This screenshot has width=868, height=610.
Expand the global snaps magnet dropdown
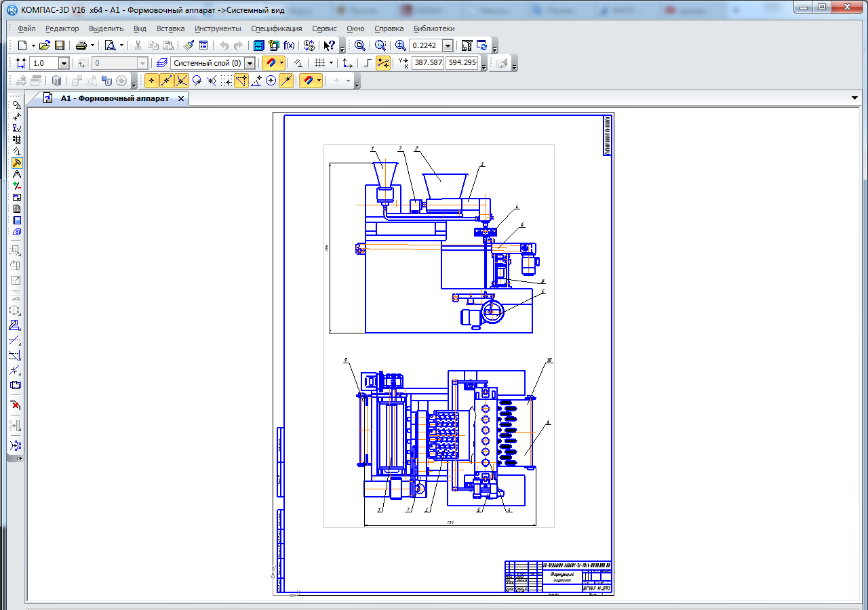coord(281,63)
